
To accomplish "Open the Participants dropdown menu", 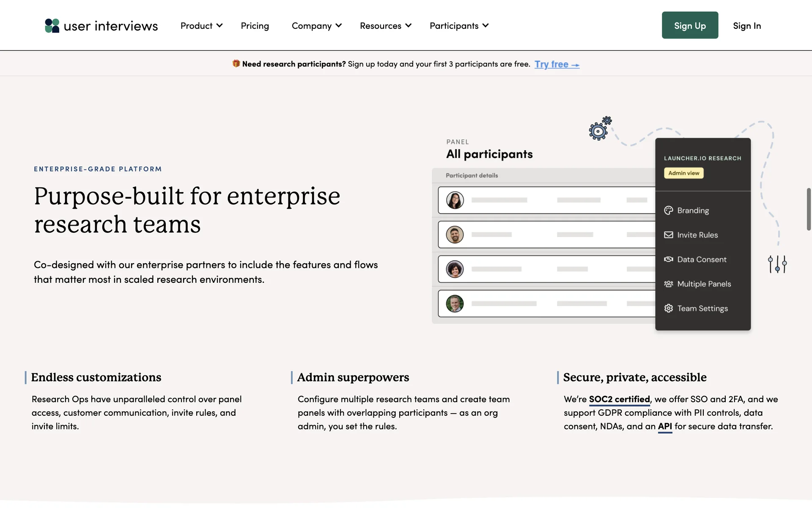I will click(x=459, y=26).
